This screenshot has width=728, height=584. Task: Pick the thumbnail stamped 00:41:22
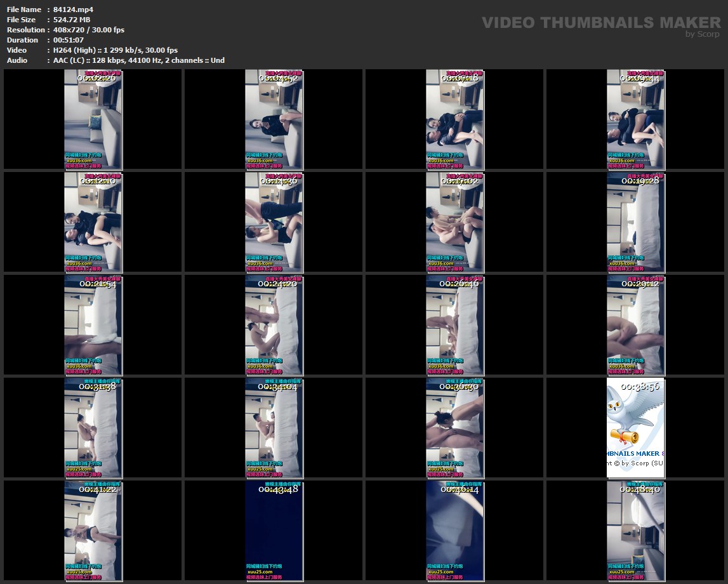[x=93, y=531]
